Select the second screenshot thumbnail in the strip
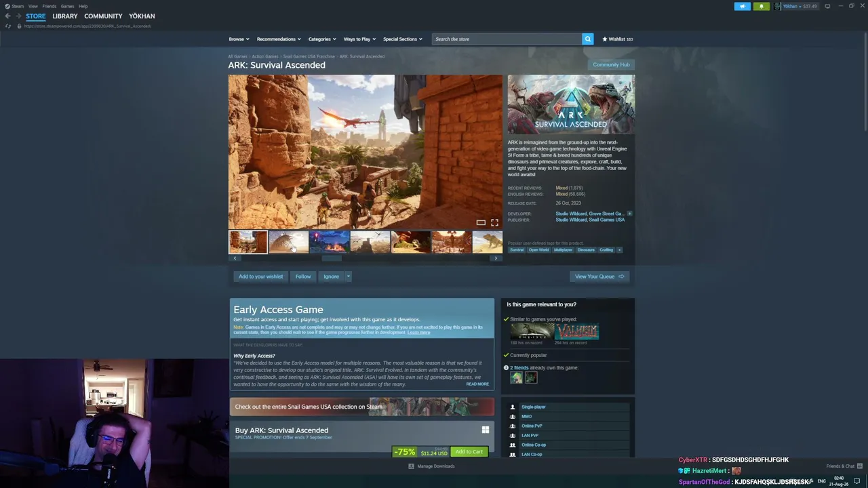 [x=288, y=242]
